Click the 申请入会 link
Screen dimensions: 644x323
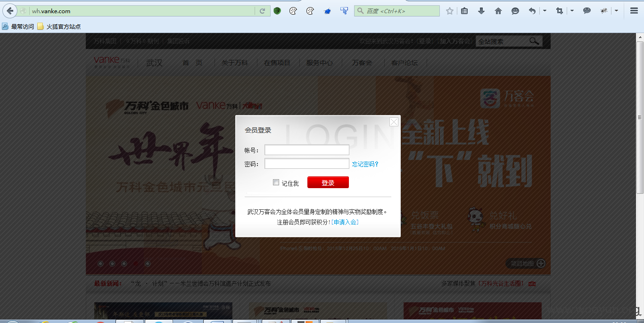345,222
